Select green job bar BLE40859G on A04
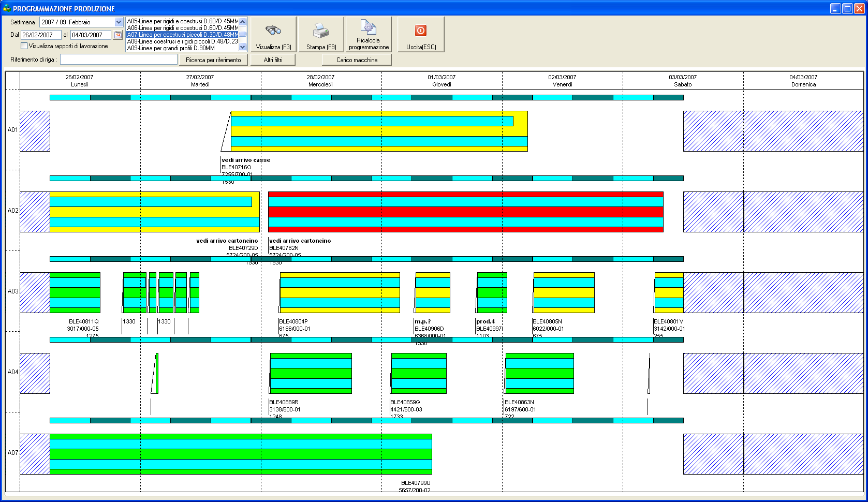This screenshot has height=502, width=868. click(419, 373)
